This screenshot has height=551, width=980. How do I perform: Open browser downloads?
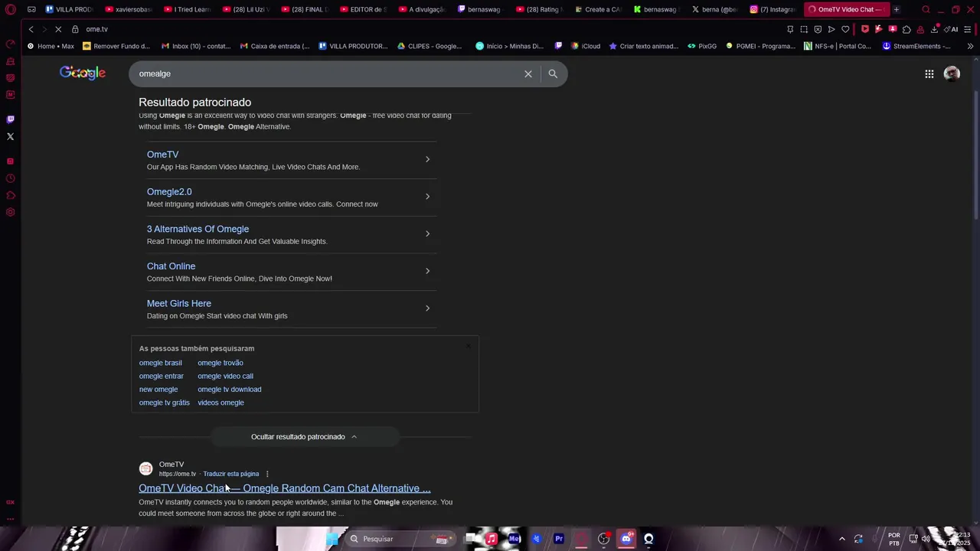(934, 29)
